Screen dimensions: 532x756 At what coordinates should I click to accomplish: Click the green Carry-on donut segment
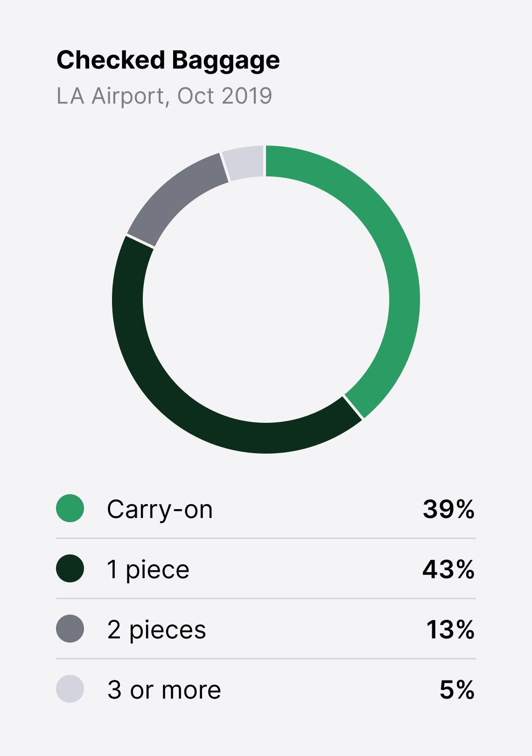(x=398, y=261)
